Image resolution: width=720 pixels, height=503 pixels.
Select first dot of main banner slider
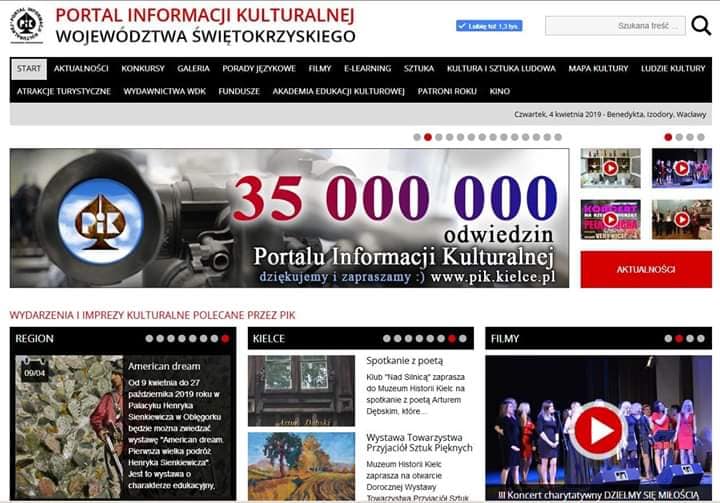pyautogui.click(x=417, y=137)
